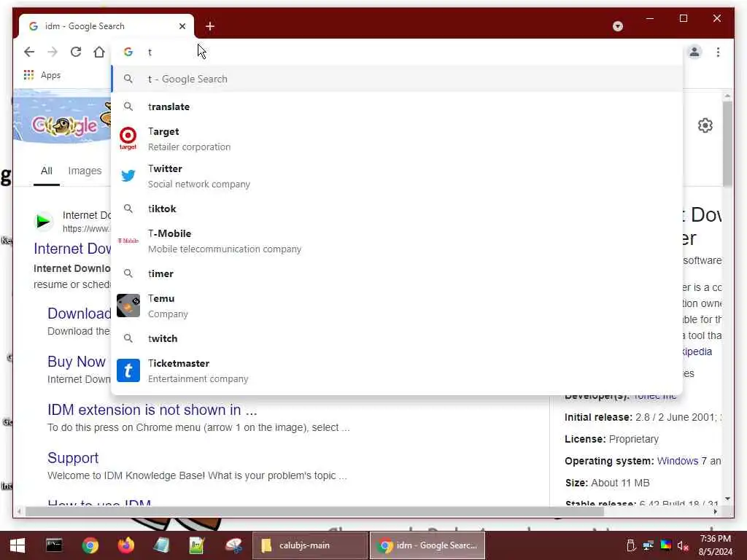Open the tab search dropdown arrow

(618, 26)
